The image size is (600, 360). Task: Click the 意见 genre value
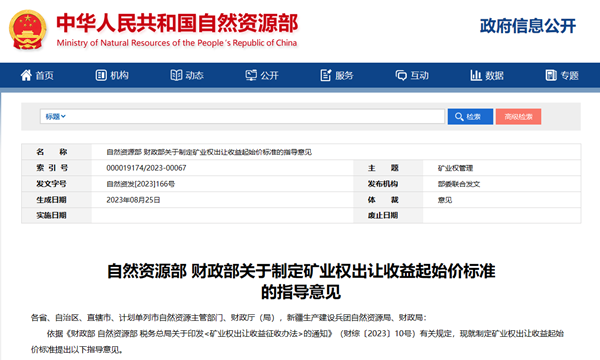point(445,200)
